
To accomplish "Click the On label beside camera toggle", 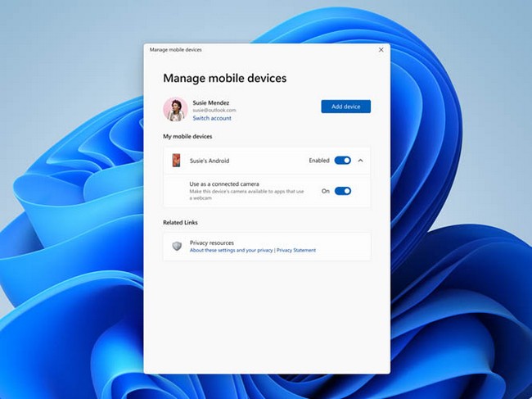I will point(326,191).
